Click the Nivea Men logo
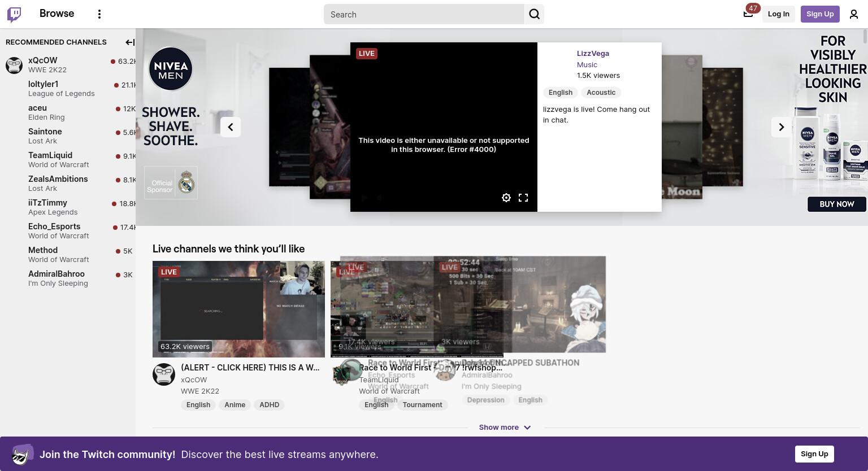The image size is (868, 471). (x=171, y=69)
